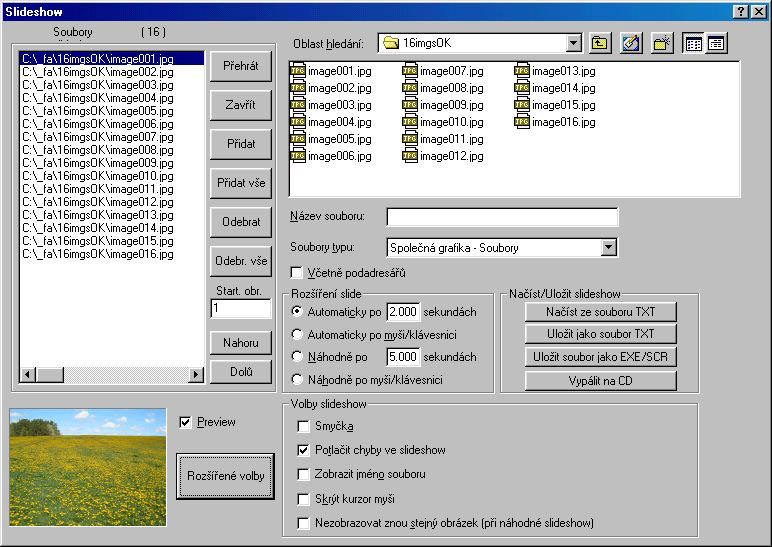Switch to details view icon

716,43
